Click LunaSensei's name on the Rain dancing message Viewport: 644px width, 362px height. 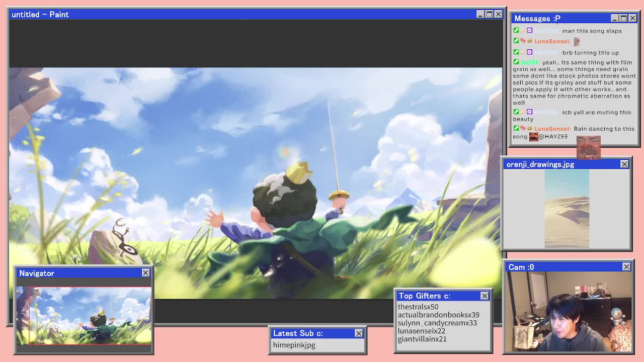(x=552, y=129)
